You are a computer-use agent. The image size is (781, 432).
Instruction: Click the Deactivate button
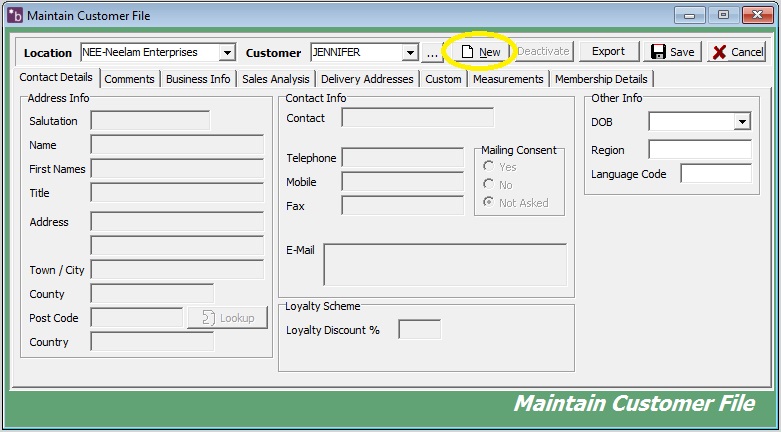point(543,52)
